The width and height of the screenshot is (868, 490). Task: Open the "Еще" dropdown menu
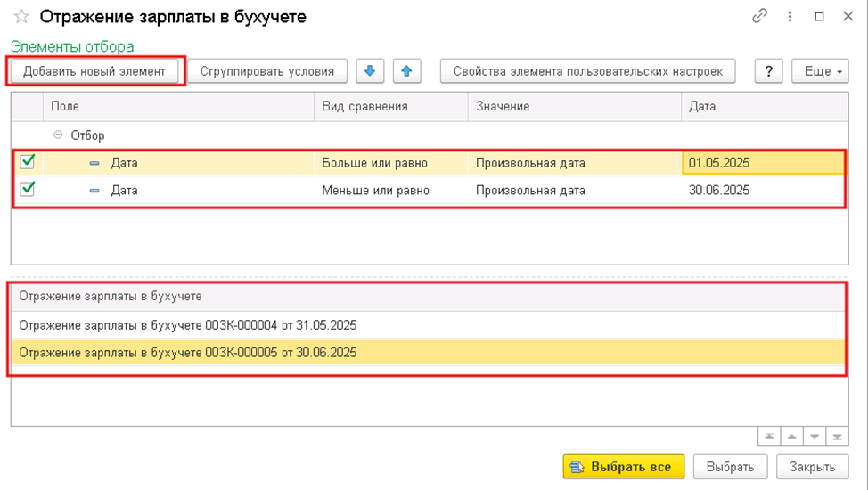coord(817,71)
